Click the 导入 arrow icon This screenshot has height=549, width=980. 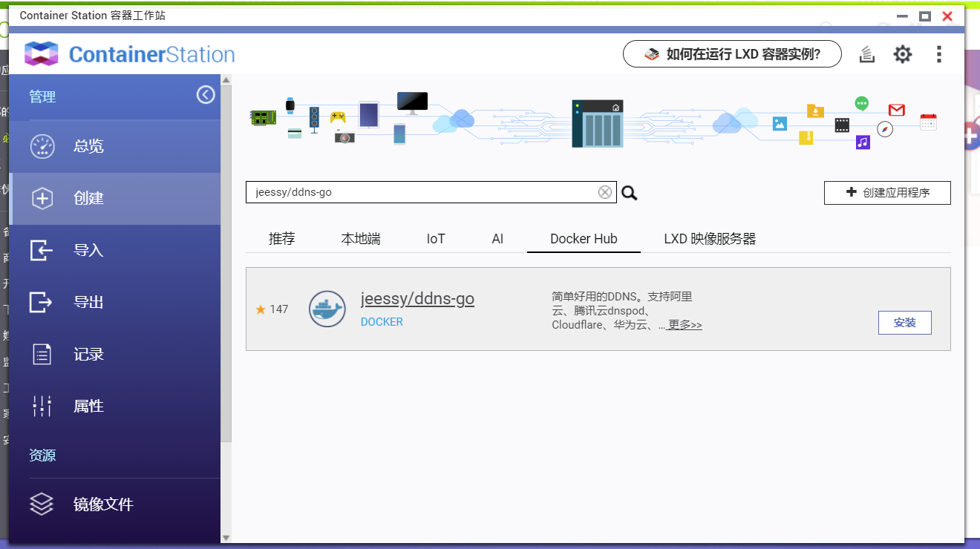(x=42, y=250)
